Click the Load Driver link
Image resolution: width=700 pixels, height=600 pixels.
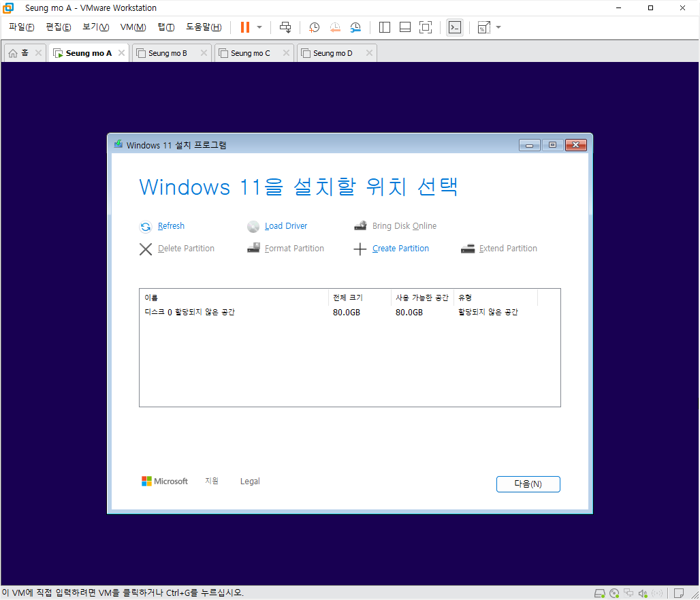click(286, 226)
